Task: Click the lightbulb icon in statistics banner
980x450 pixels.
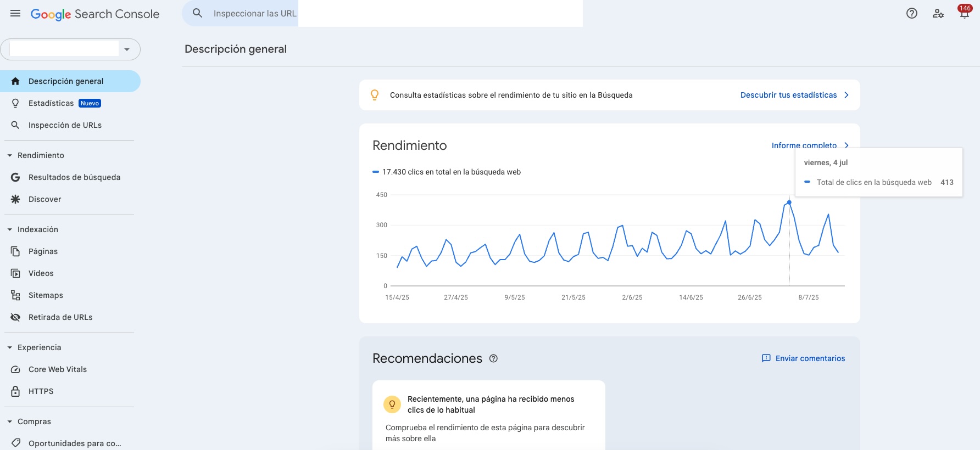Action: point(375,95)
